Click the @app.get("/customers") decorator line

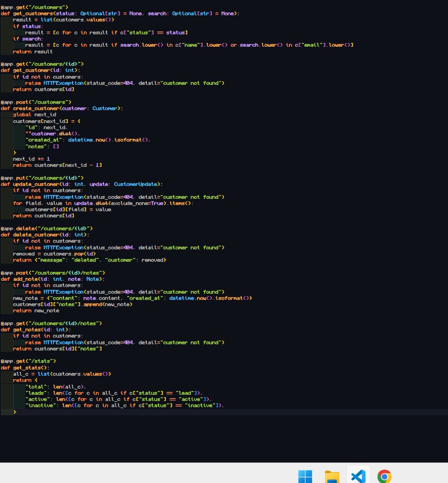[x=34, y=7]
